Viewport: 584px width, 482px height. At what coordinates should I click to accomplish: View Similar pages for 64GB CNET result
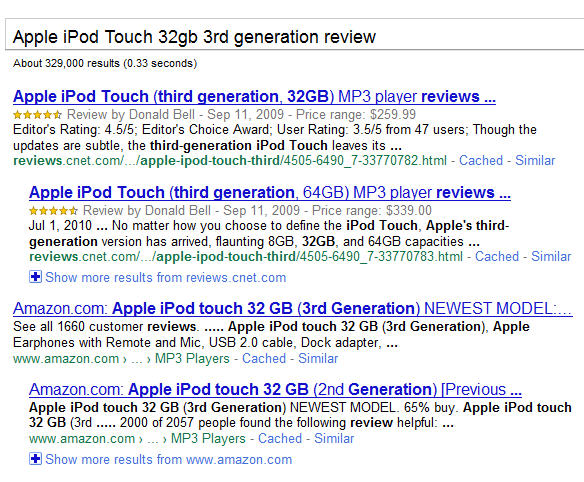coord(551,257)
